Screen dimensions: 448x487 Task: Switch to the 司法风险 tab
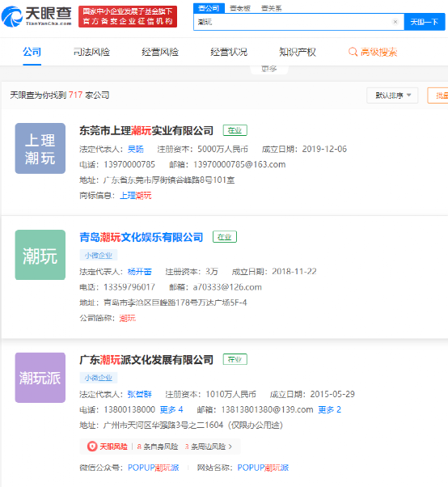click(x=91, y=52)
